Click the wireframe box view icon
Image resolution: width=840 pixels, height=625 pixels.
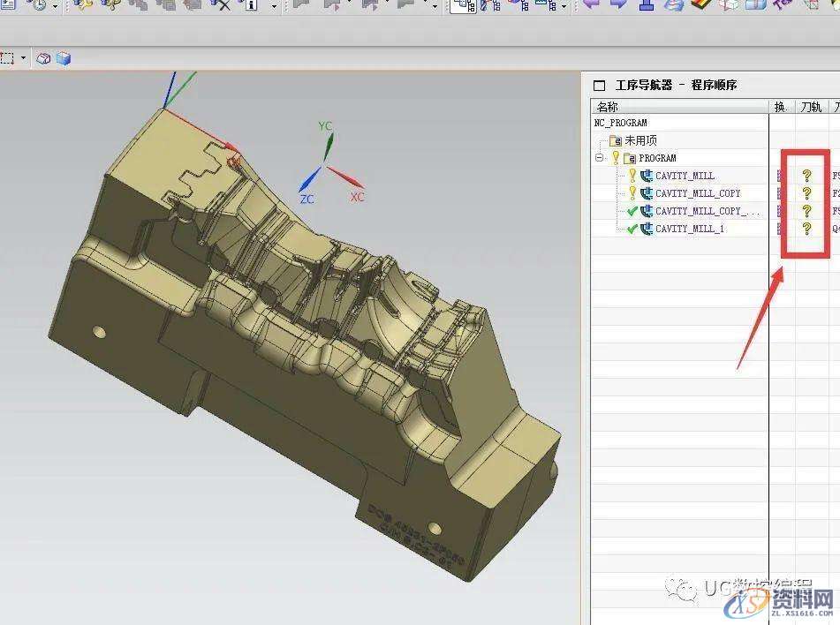point(44,59)
